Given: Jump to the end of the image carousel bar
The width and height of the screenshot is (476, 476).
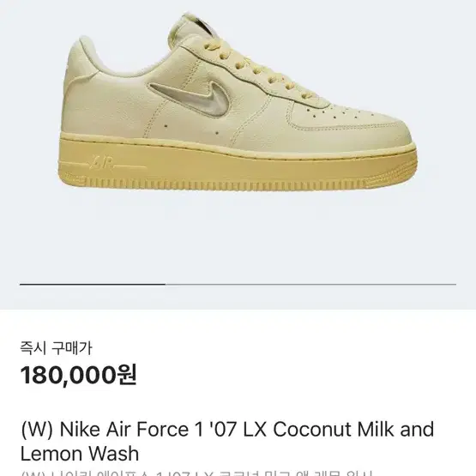Looking at the screenshot, I should pyautogui.click(x=454, y=285).
